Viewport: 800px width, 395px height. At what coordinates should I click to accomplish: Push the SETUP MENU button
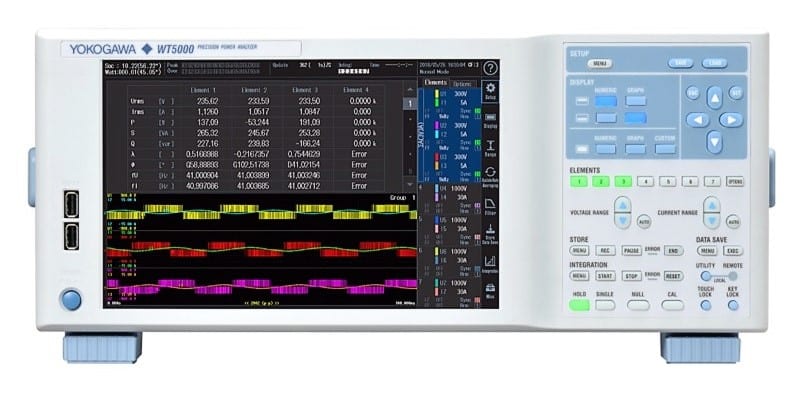pyautogui.click(x=599, y=64)
